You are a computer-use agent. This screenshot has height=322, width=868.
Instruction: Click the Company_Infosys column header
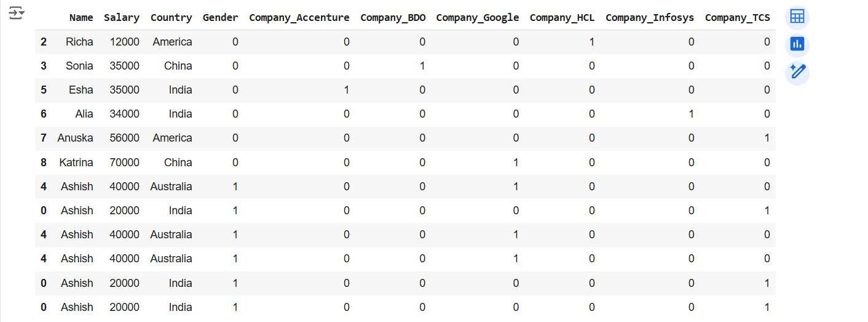tap(649, 18)
